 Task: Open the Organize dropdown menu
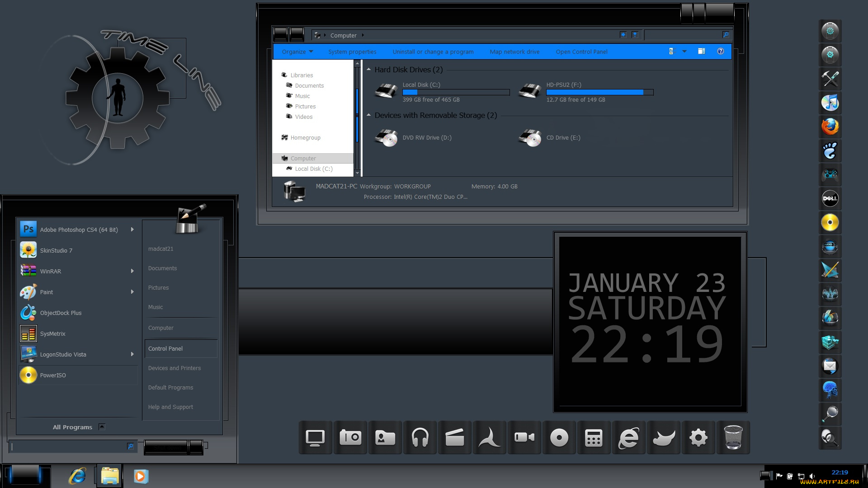(x=297, y=52)
